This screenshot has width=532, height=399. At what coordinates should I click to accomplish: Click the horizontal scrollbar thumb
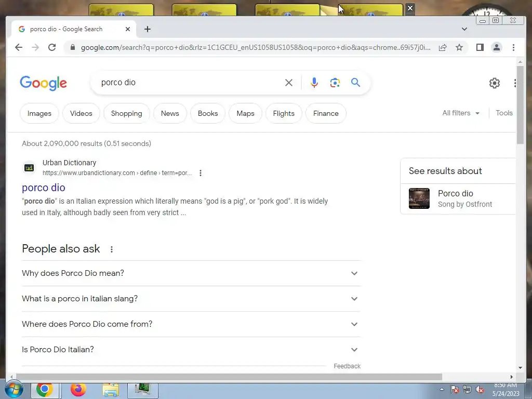tap(229, 377)
